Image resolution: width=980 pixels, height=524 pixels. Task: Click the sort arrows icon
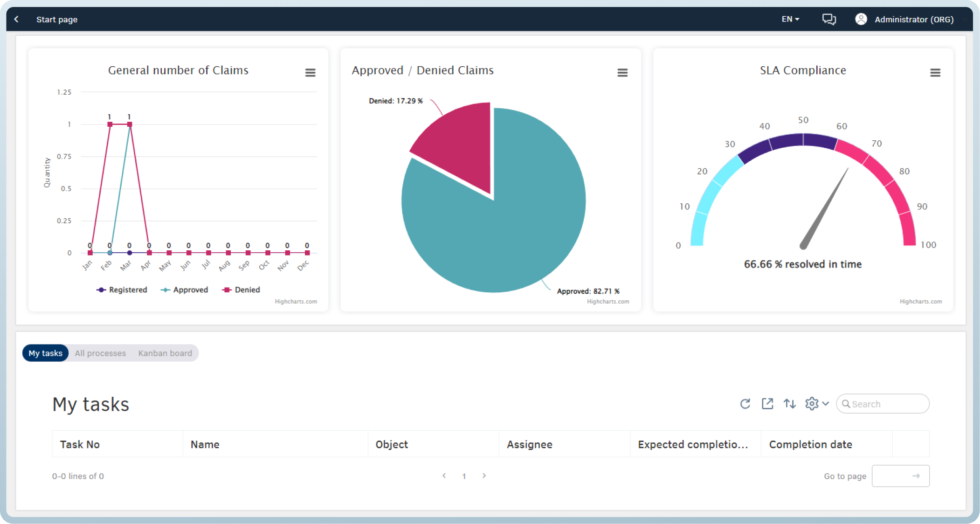(x=790, y=404)
